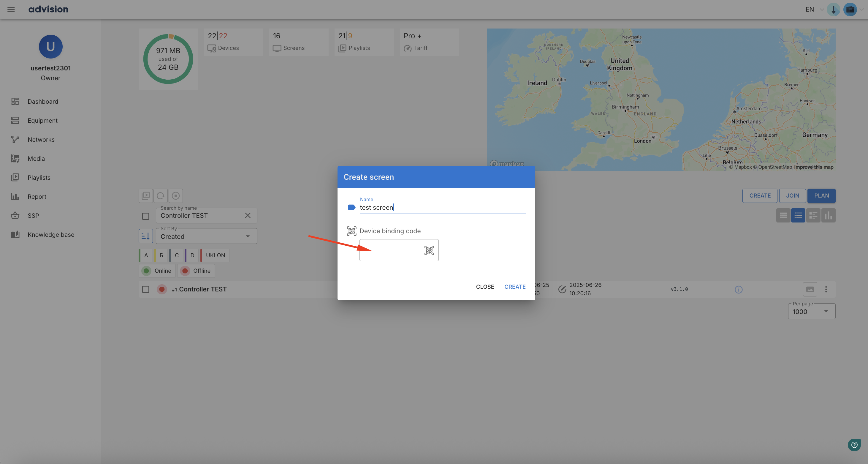Go to Playlists in the sidebar

[39, 177]
